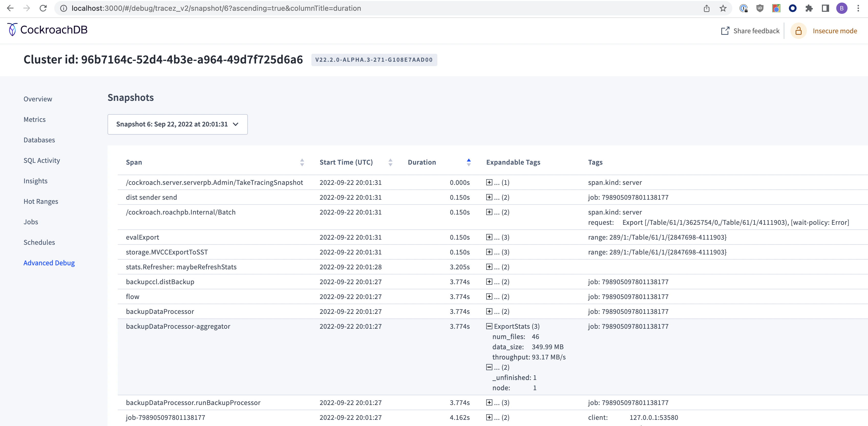Click the Share feedback link
The width and height of the screenshot is (868, 426).
coord(756,31)
